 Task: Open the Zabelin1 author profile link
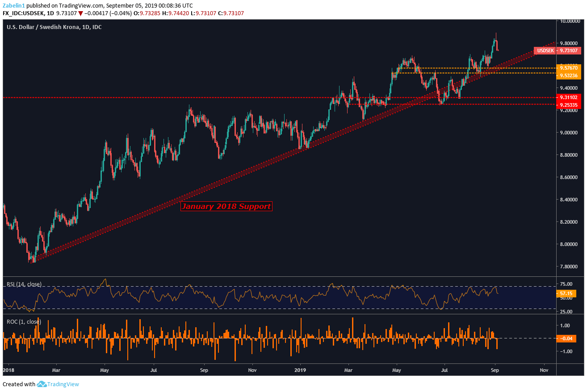pos(13,5)
